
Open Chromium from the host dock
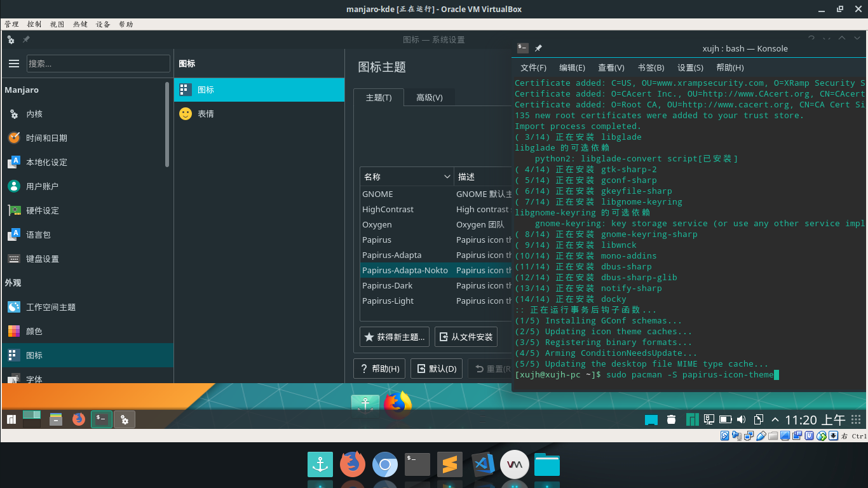pyautogui.click(x=385, y=464)
